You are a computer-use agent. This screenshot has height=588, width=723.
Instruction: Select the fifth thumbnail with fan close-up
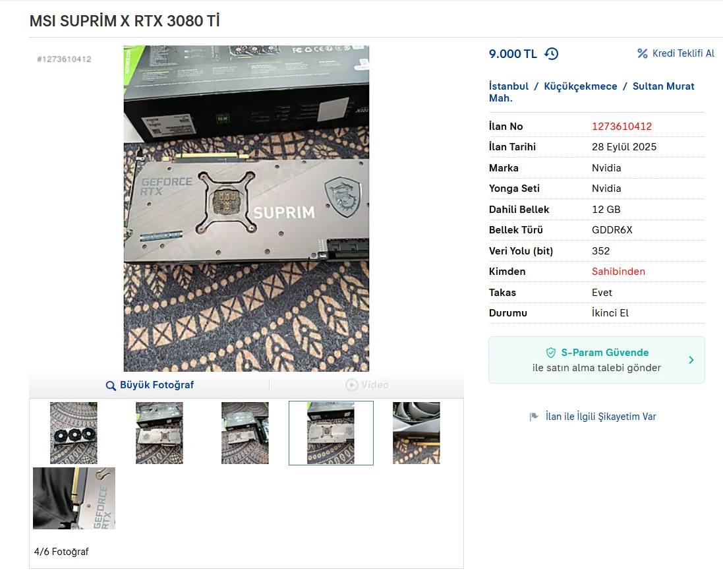pos(417,433)
